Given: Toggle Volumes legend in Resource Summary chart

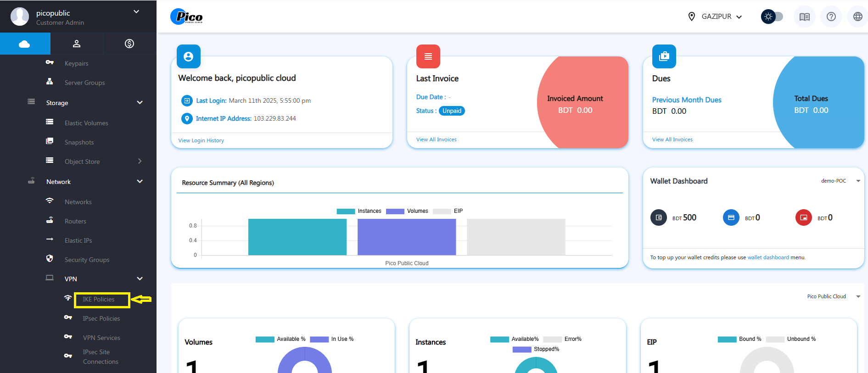Looking at the screenshot, I should coord(407,211).
